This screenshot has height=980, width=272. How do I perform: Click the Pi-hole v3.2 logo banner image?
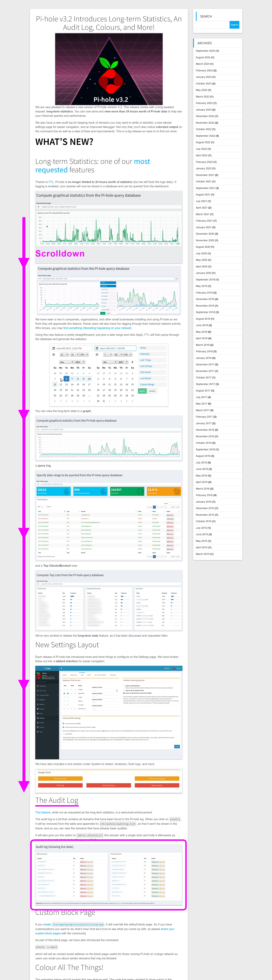tap(109, 69)
